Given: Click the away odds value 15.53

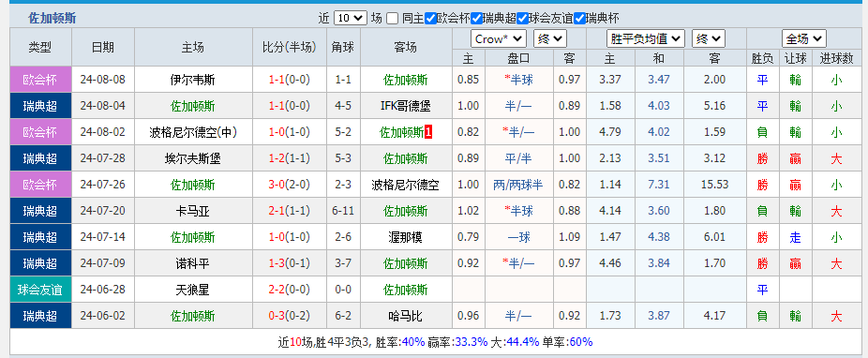Looking at the screenshot, I should click(x=714, y=185).
